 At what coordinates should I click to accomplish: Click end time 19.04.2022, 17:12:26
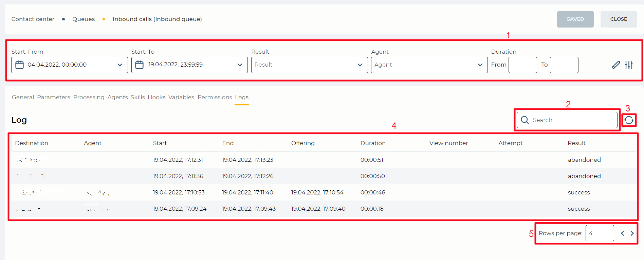(248, 176)
